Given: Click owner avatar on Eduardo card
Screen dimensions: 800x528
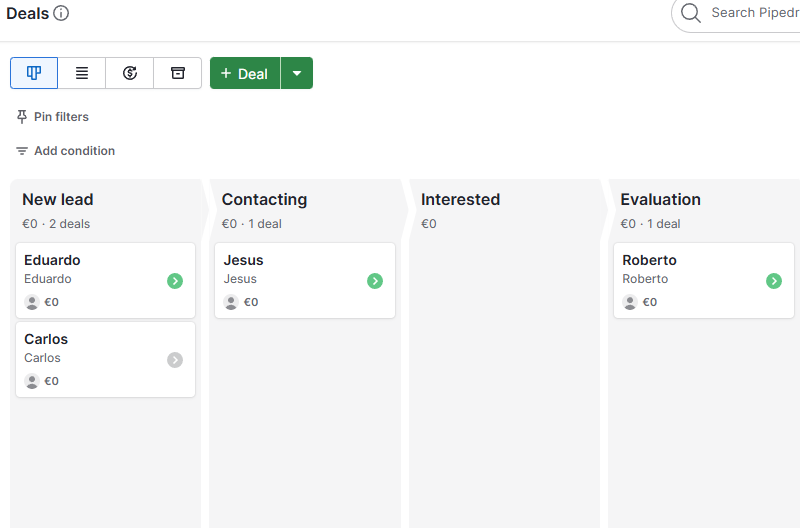Looking at the screenshot, I should coord(32,302).
